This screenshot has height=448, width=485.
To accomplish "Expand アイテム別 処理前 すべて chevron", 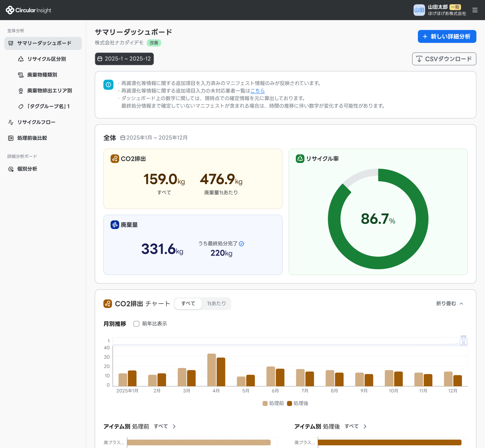I will [174, 426].
